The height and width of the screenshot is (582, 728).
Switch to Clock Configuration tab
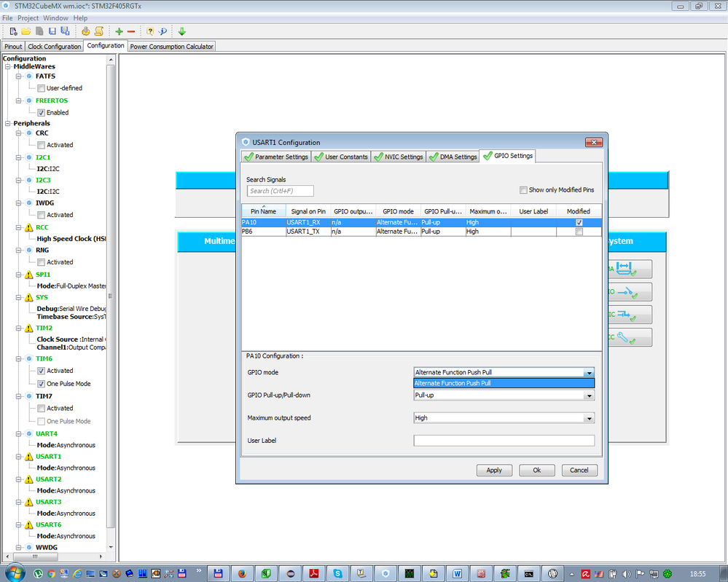point(55,47)
